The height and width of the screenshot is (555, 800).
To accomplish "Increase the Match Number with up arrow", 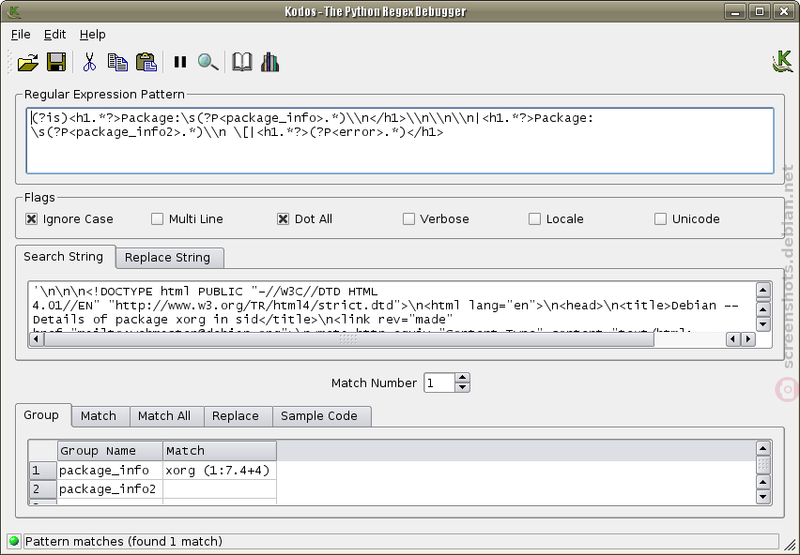I will pos(462,378).
